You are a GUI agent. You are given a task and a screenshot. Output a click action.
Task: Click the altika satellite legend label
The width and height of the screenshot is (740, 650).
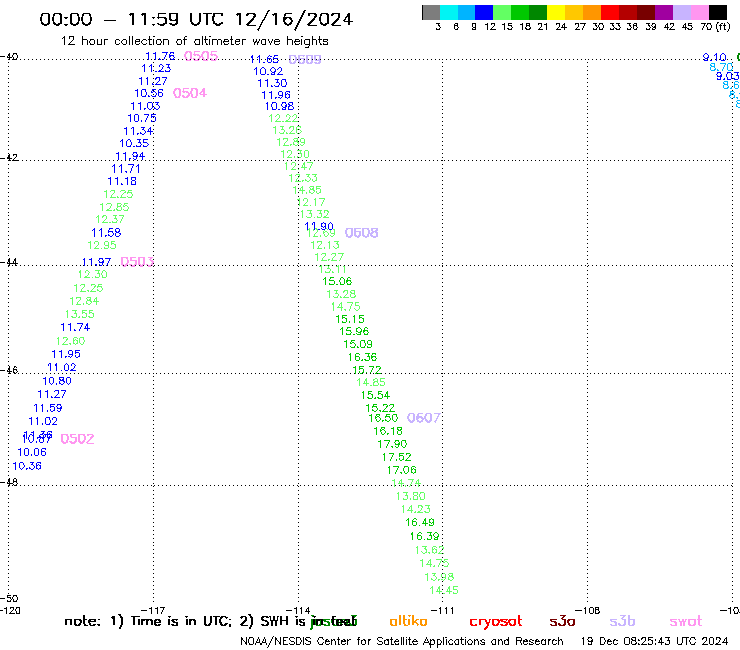coord(408,621)
